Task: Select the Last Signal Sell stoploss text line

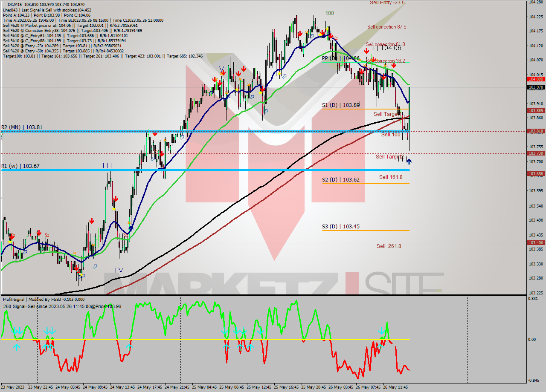Action: [47, 10]
